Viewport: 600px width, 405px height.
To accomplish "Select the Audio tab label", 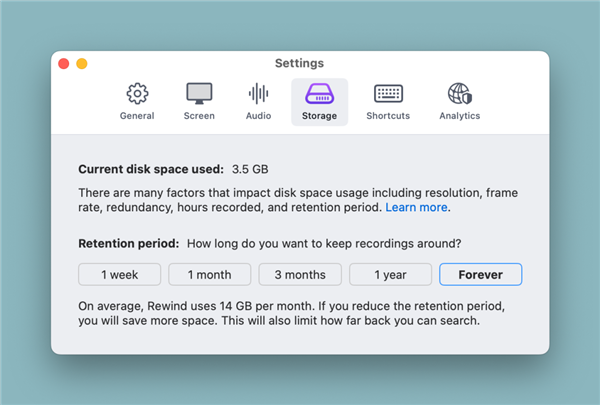I will (258, 116).
